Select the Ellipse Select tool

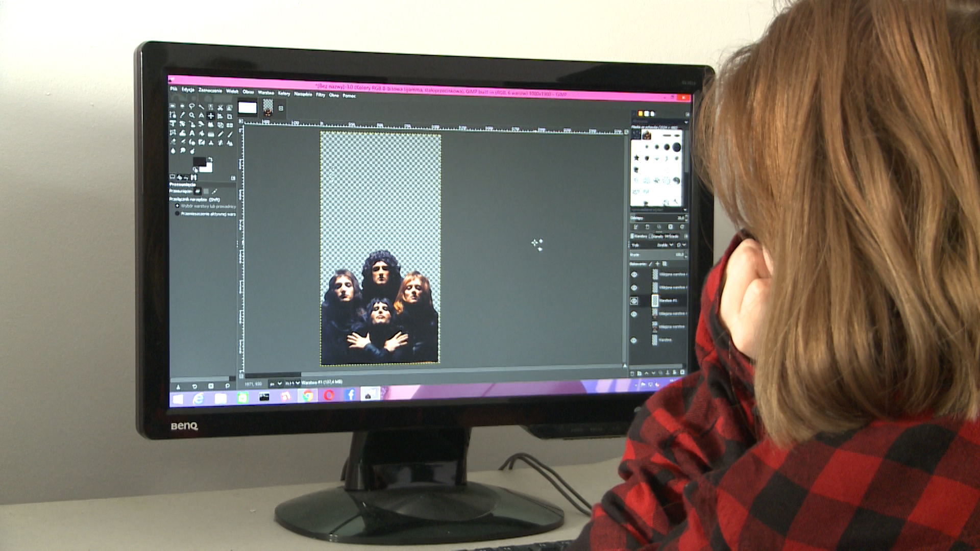click(182, 106)
